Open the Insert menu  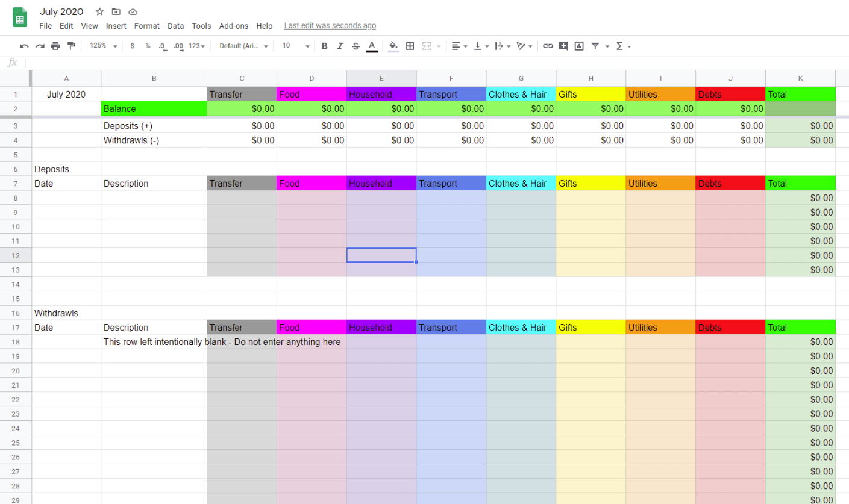(116, 26)
